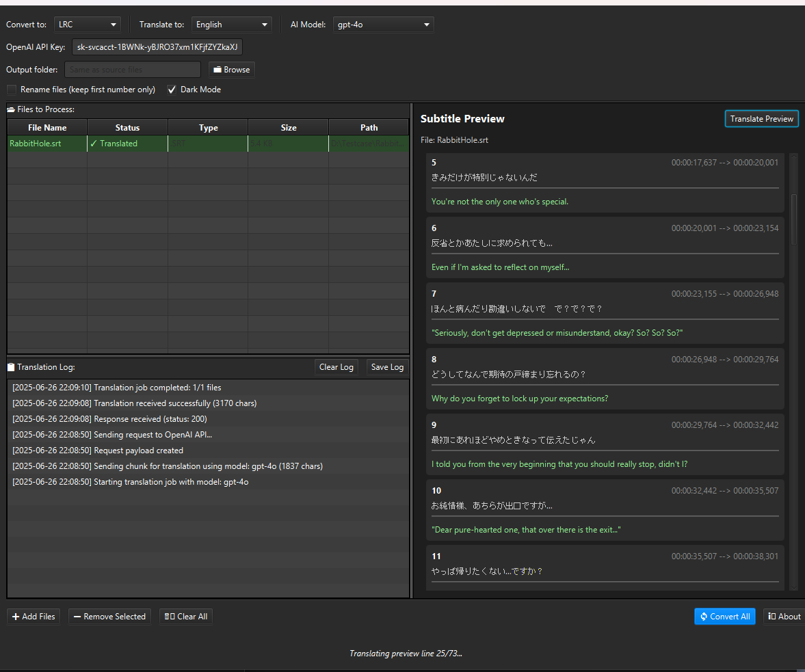Click subtitle number 11 in preview
This screenshot has width=805, height=672.
[x=436, y=556]
